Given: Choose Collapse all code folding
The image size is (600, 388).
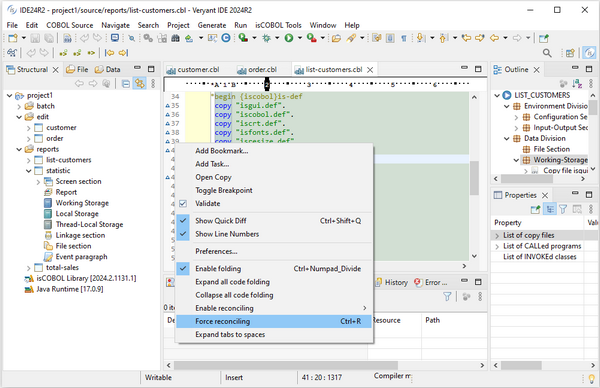Looking at the screenshot, I should pos(274,295).
